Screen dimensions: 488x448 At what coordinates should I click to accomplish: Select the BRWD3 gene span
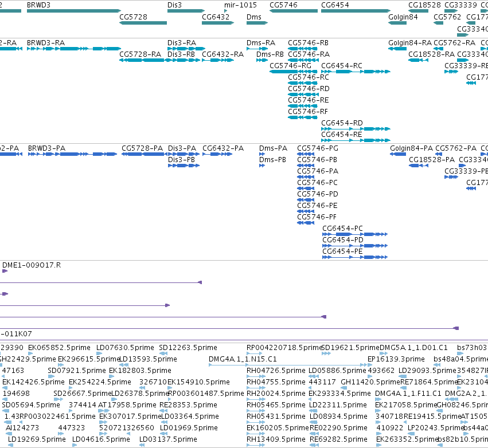pyautogui.click(x=74, y=11)
